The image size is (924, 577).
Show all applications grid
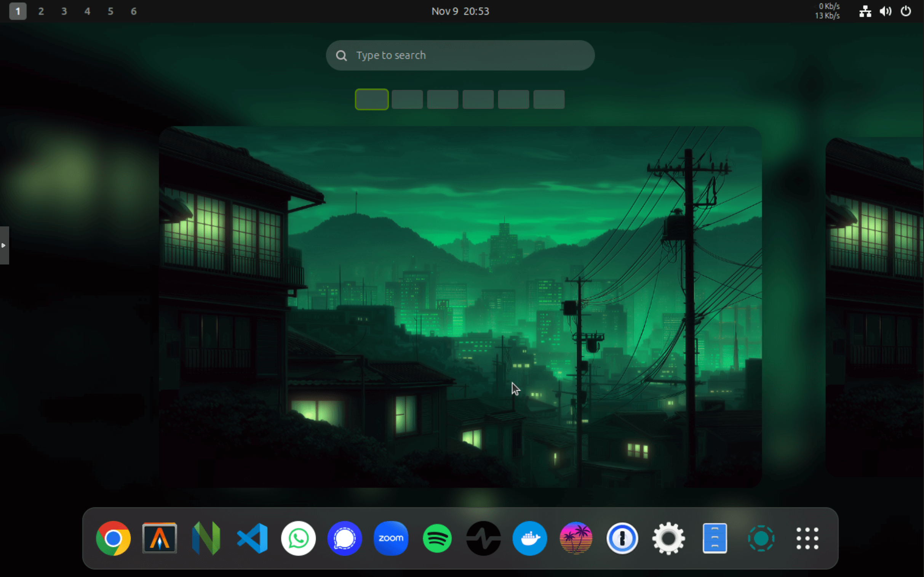(807, 538)
